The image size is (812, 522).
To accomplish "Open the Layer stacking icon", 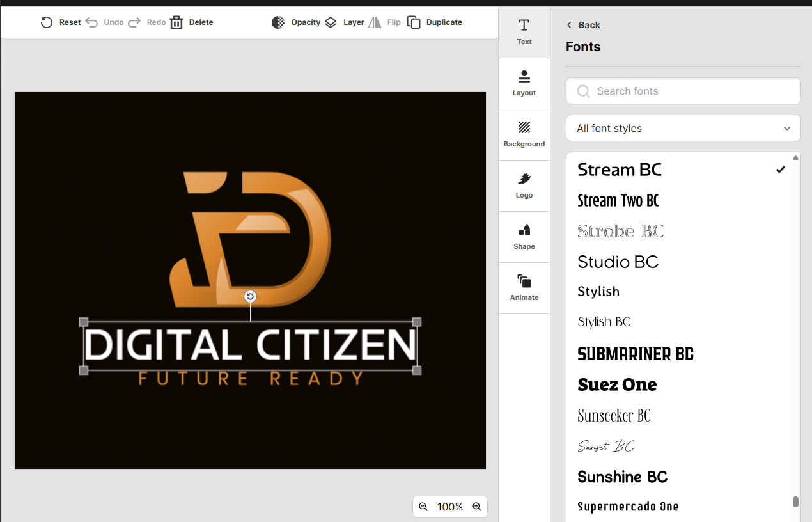I will [x=331, y=22].
